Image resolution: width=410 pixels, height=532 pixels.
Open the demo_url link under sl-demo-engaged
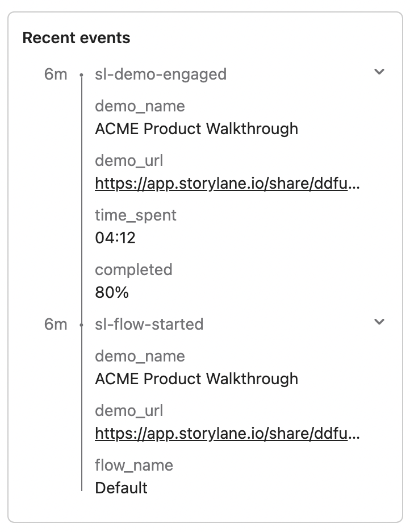(x=227, y=183)
